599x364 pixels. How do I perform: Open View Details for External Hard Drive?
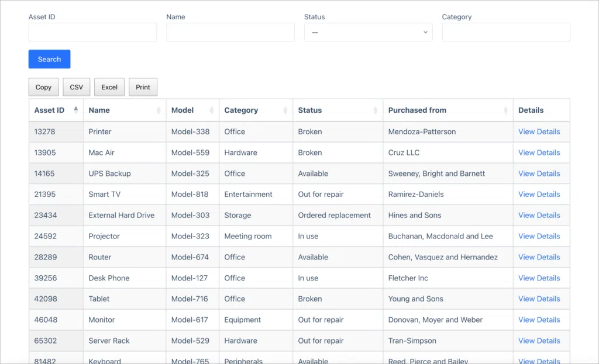pyautogui.click(x=539, y=215)
